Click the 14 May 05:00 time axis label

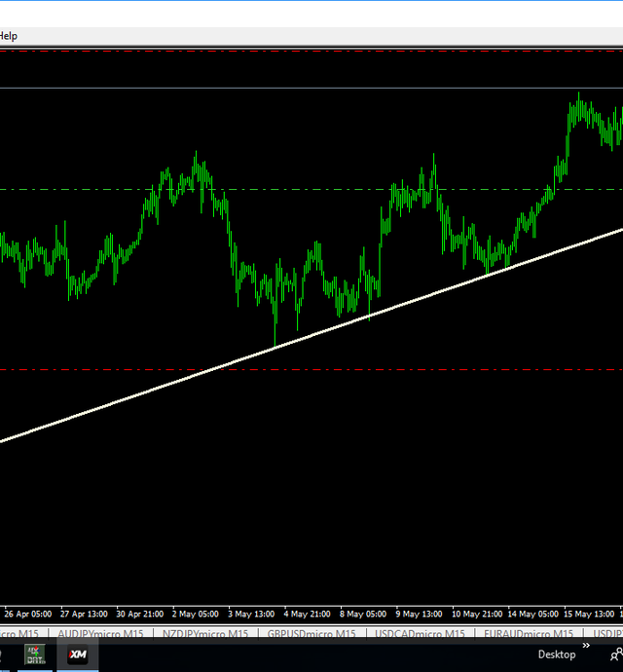(x=532, y=615)
